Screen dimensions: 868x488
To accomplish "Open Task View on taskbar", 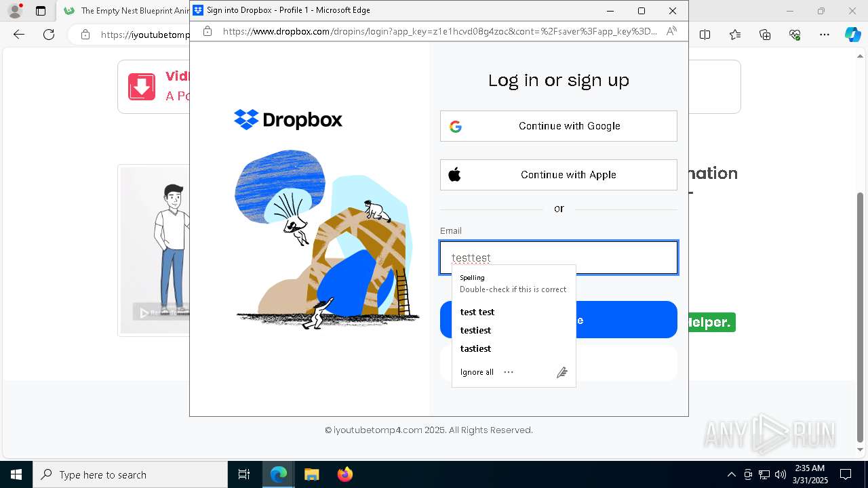I will coord(244,474).
